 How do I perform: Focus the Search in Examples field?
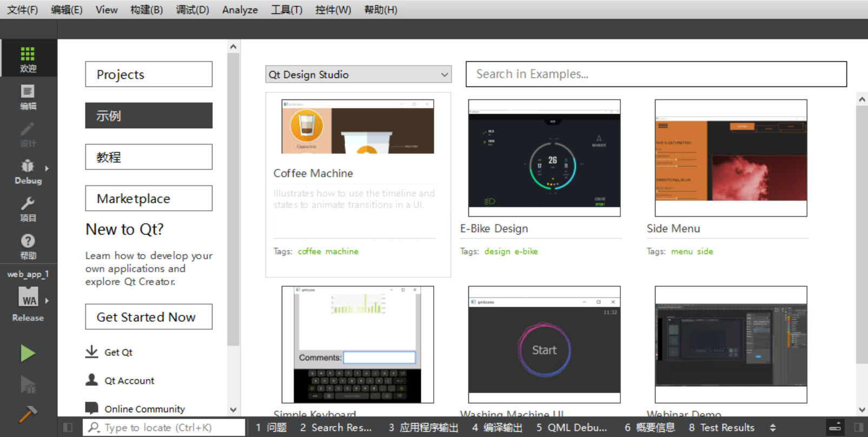tap(656, 74)
